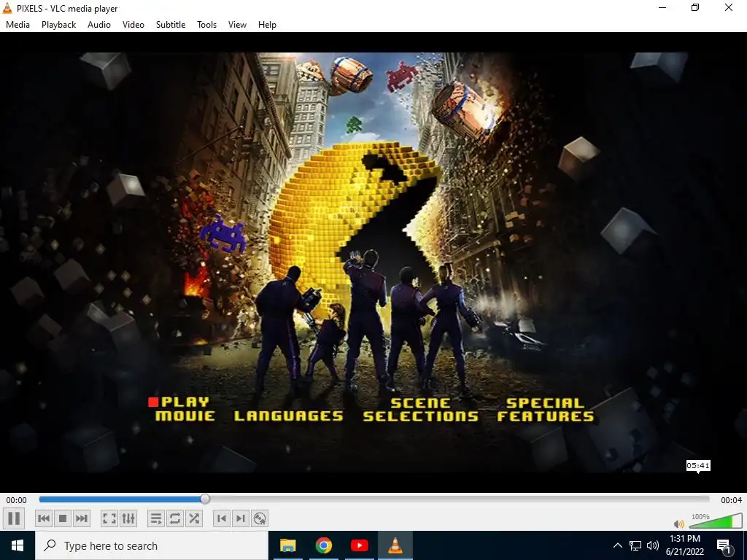
Task: Choose LANGUAGES in the DVD menu
Action: [289, 416]
